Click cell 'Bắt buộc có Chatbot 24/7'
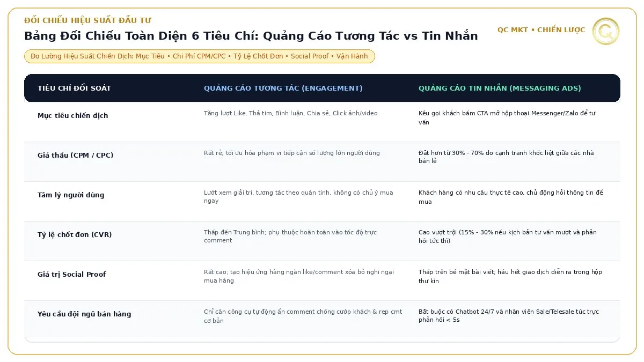Screen dimensions: 644x362 click(509, 316)
